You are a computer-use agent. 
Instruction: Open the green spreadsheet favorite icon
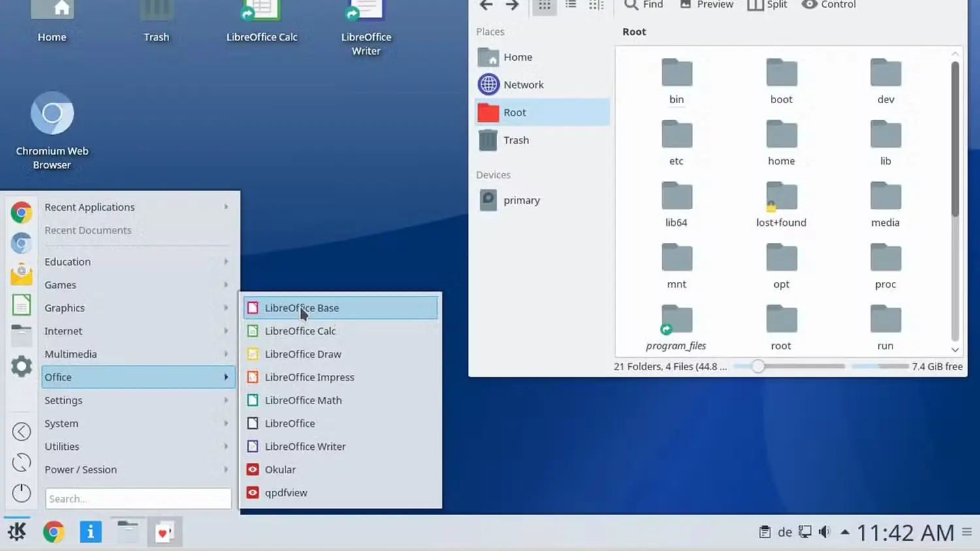coord(22,305)
